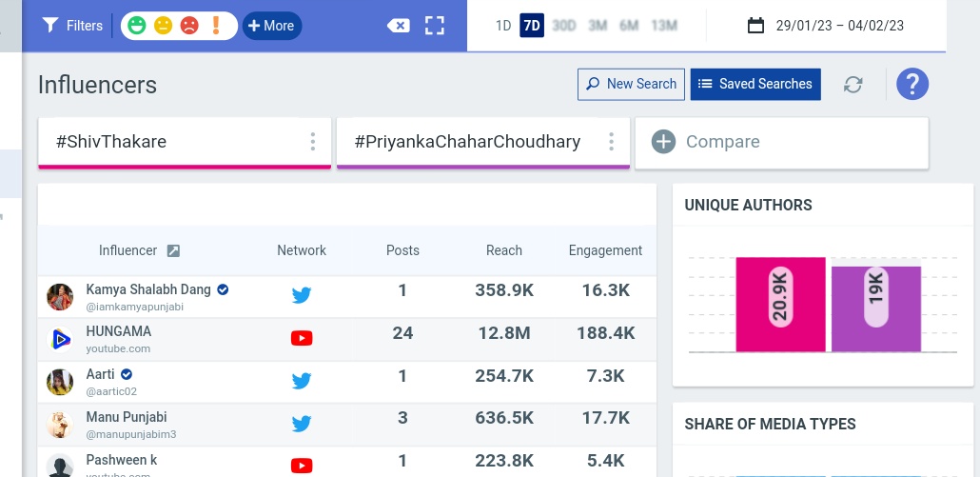Click the purple 19K unique authors bar

(875, 308)
